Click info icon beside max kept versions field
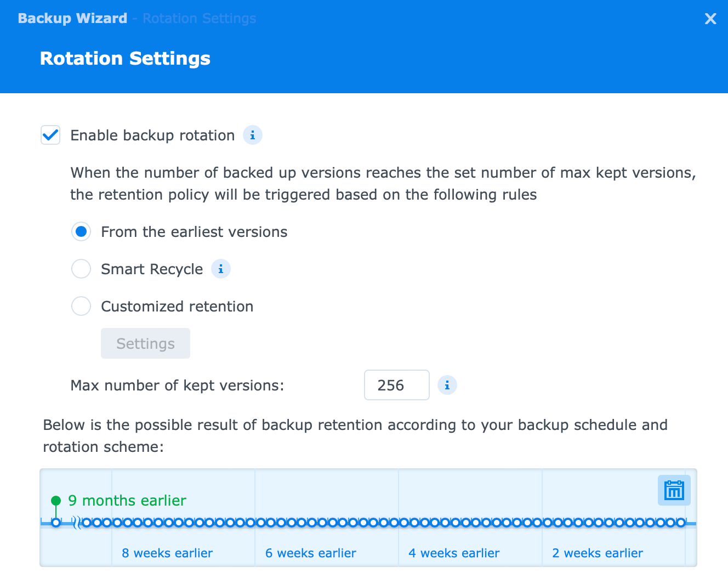This screenshot has width=728, height=578. [x=447, y=385]
